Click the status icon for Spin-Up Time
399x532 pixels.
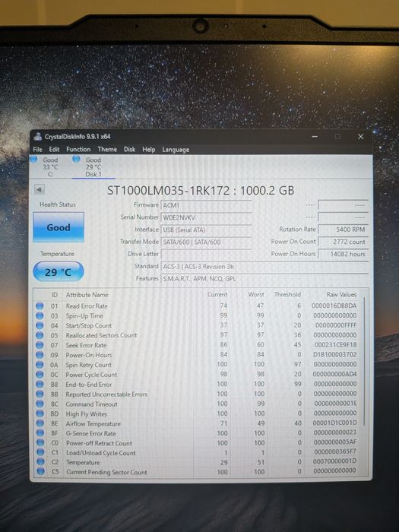pyautogui.click(x=40, y=315)
